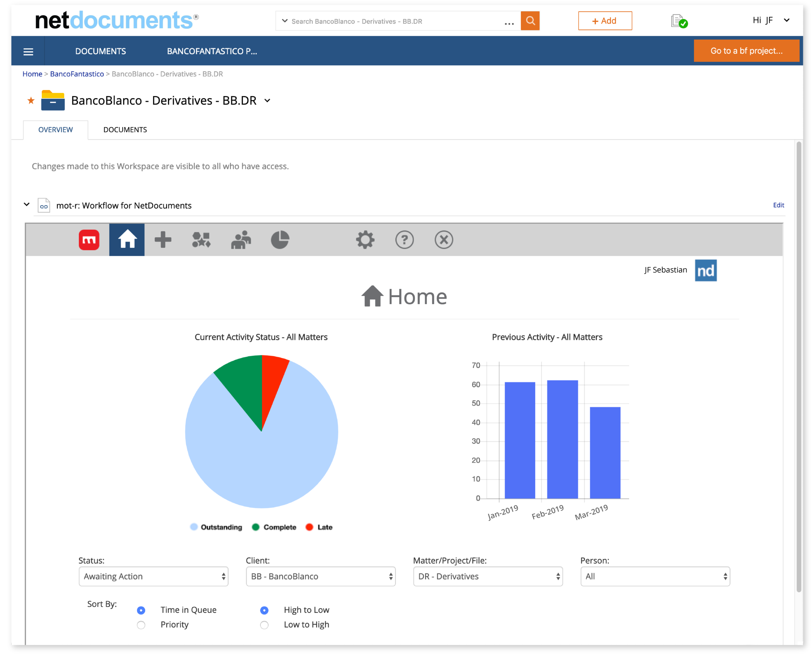Open the Person dropdown showing All
This screenshot has width=812, height=662.
[655, 576]
